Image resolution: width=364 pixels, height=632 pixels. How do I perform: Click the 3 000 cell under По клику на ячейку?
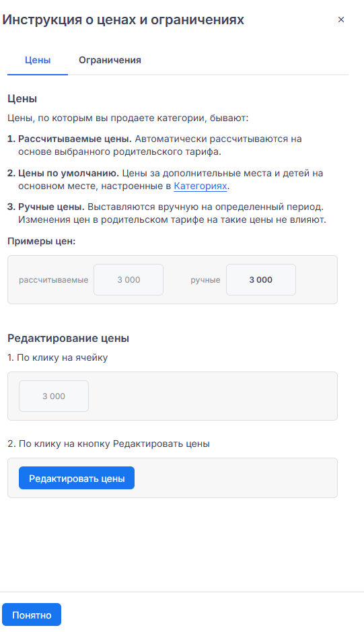pos(54,396)
